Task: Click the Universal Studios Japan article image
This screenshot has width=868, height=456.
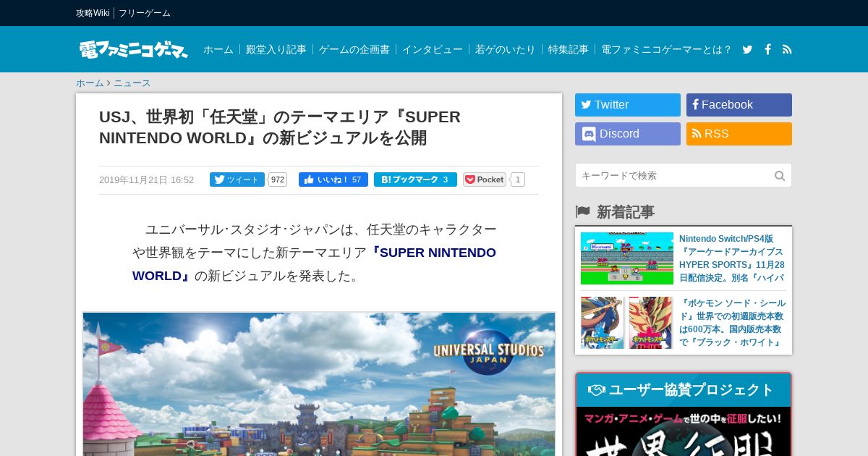Action: point(319,384)
